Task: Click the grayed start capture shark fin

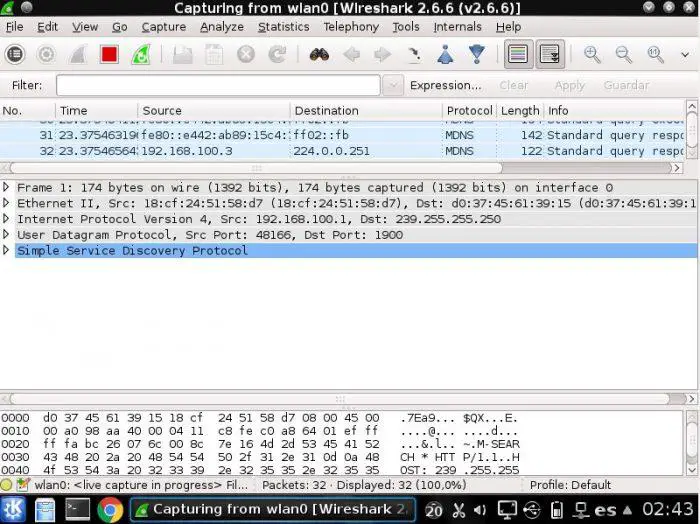Action: pyautogui.click(x=78, y=54)
